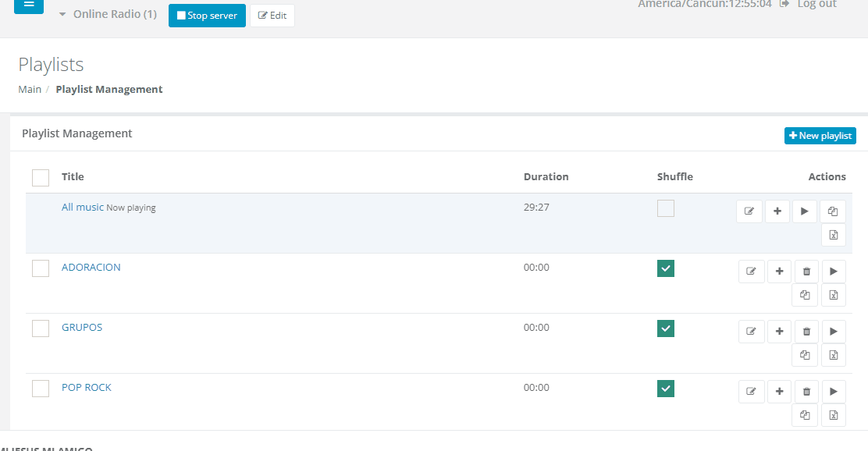This screenshot has height=451, width=868.
Task: Click the Duration column header
Action: (x=546, y=176)
